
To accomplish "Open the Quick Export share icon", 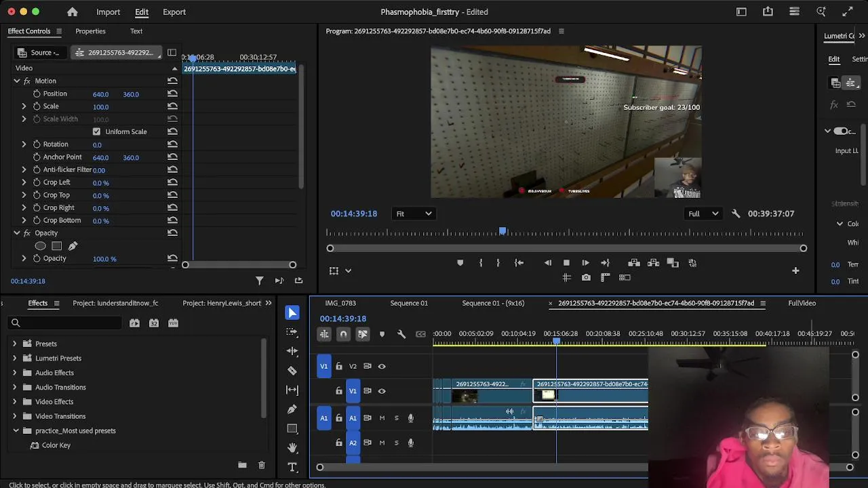I will [x=768, y=12].
